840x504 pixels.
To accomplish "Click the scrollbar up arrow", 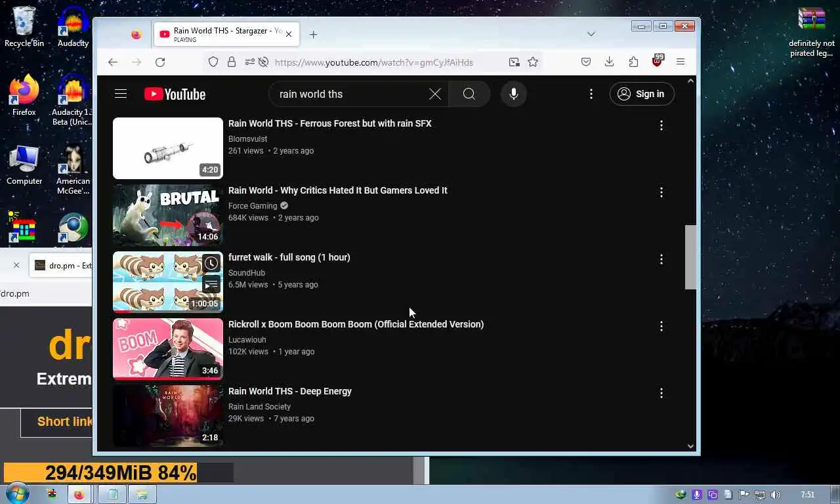I will [x=690, y=81].
